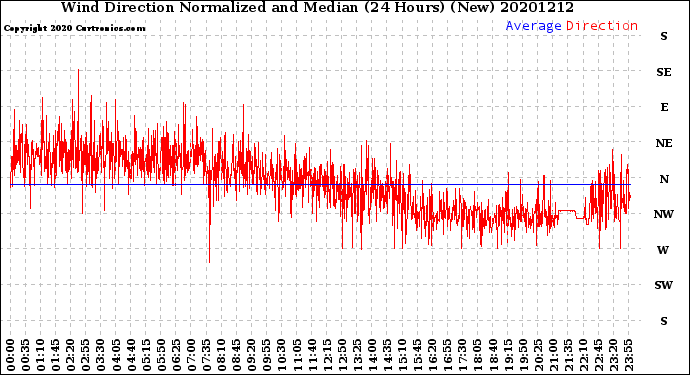Click the 'NE' axis label
This screenshot has width=690, height=375.
pos(664,143)
